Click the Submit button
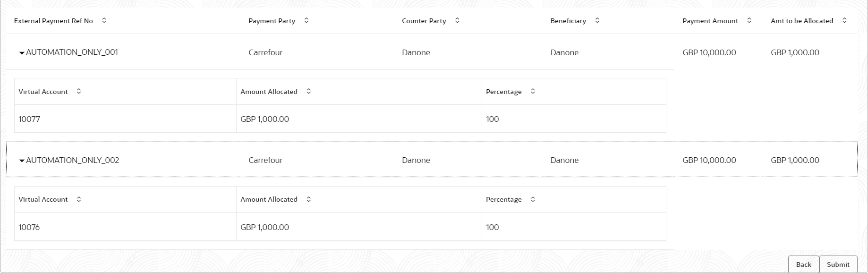868x273 pixels. [838, 264]
